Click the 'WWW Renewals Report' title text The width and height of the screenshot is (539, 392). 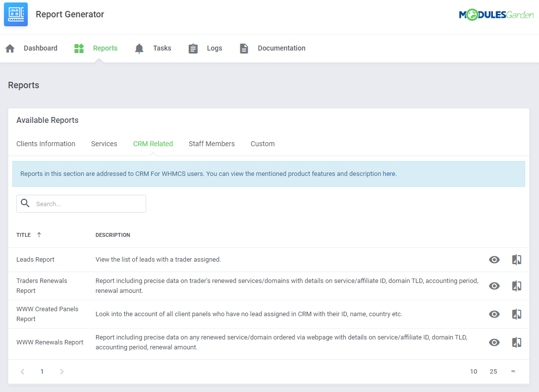(x=50, y=342)
